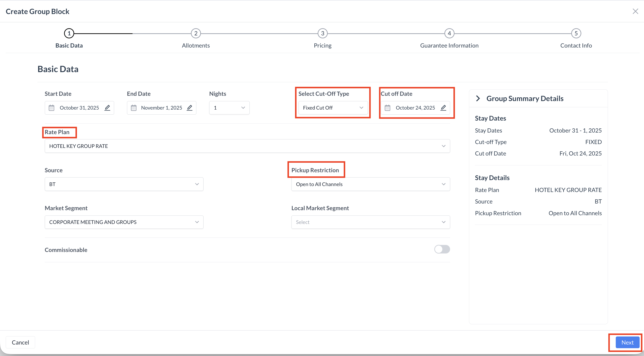
Task: Enable the Commissionable toggle
Action: (442, 249)
